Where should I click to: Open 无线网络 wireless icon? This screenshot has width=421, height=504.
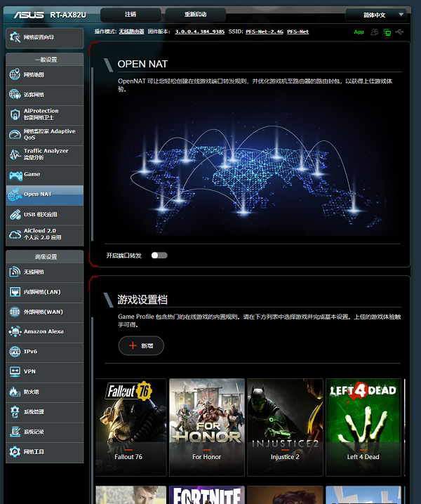(x=15, y=272)
